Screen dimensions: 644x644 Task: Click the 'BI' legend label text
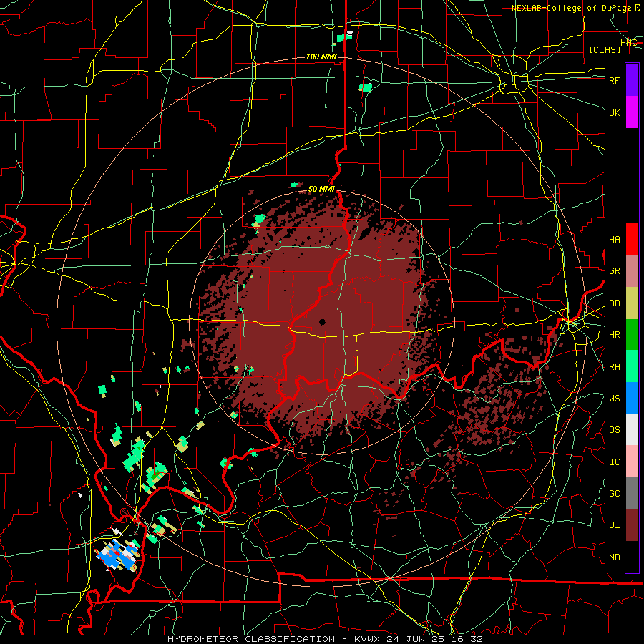(x=614, y=525)
